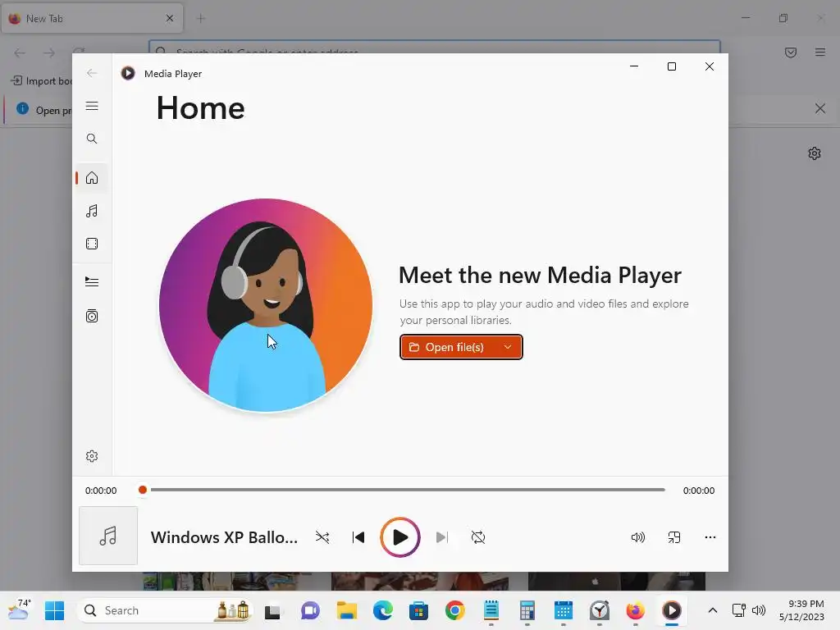840x630 pixels.
Task: Go back using Media Player back arrow
Action: [92, 73]
